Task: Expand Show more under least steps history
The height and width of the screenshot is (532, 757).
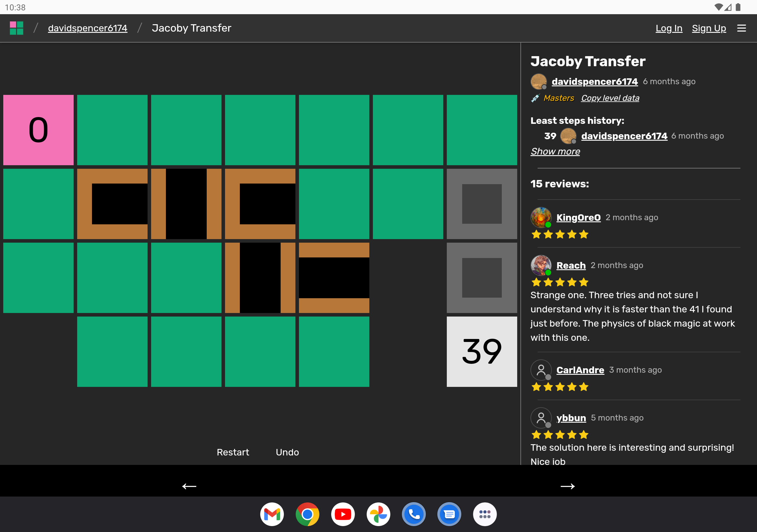Action: pyautogui.click(x=555, y=151)
